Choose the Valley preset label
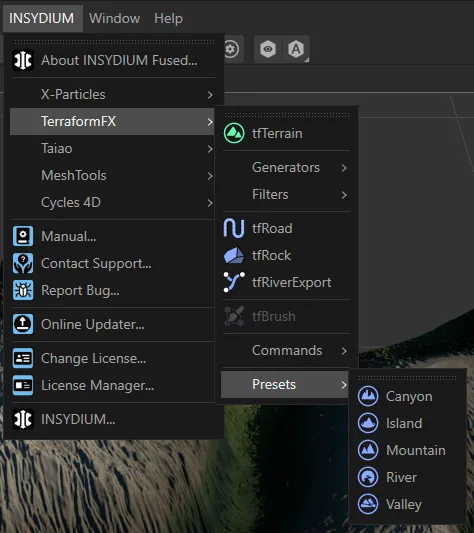 (x=404, y=504)
